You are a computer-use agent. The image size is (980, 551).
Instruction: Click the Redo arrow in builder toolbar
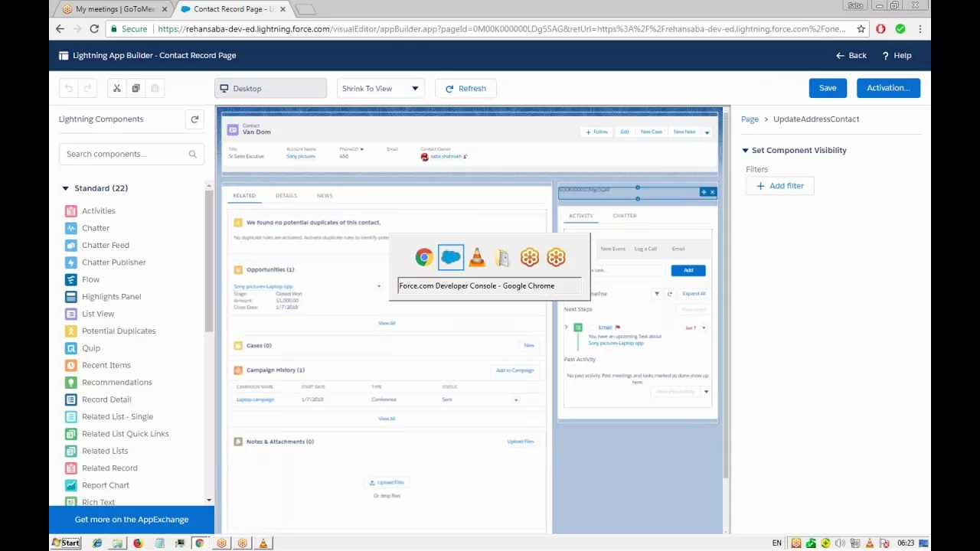[87, 89]
